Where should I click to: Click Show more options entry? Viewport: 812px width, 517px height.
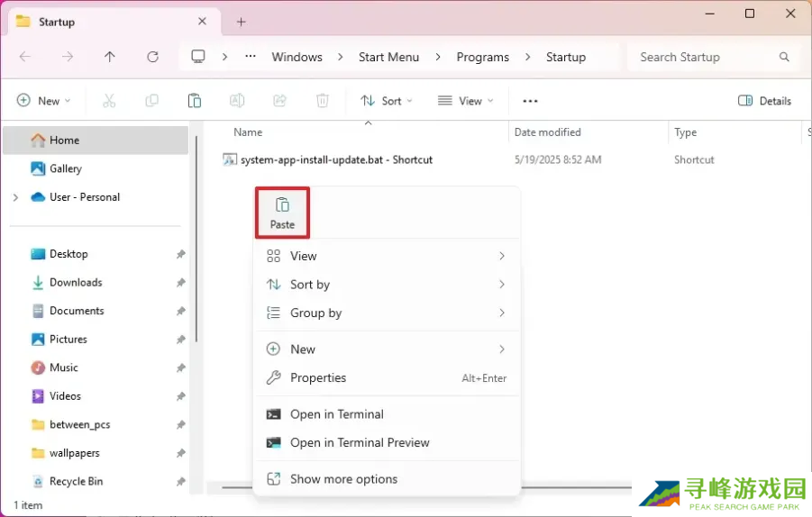coord(343,479)
